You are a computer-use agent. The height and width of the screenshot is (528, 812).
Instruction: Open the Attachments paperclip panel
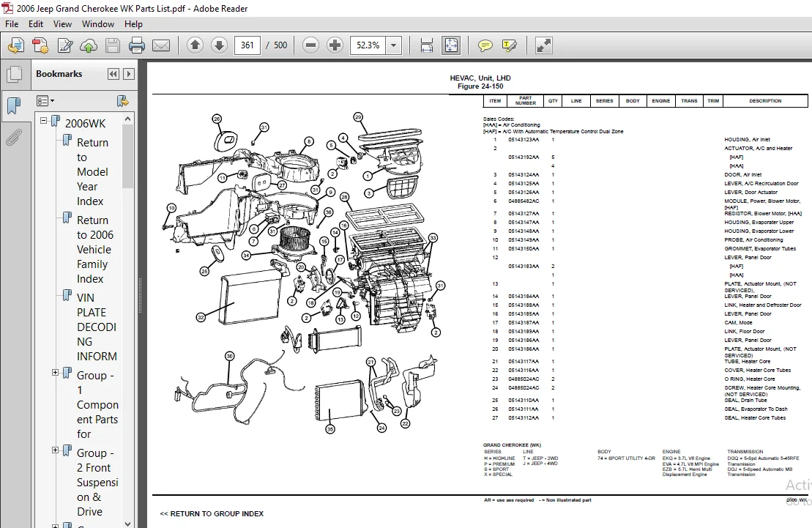tap(15, 138)
